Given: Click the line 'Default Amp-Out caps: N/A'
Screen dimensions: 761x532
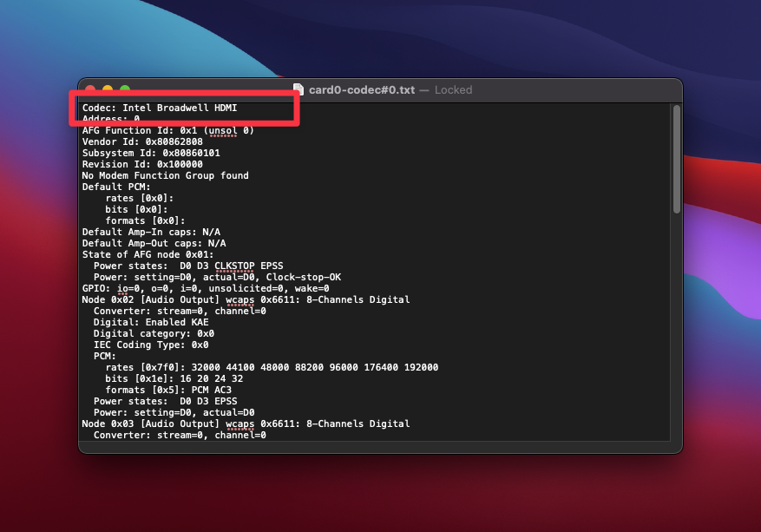Looking at the screenshot, I should [154, 243].
